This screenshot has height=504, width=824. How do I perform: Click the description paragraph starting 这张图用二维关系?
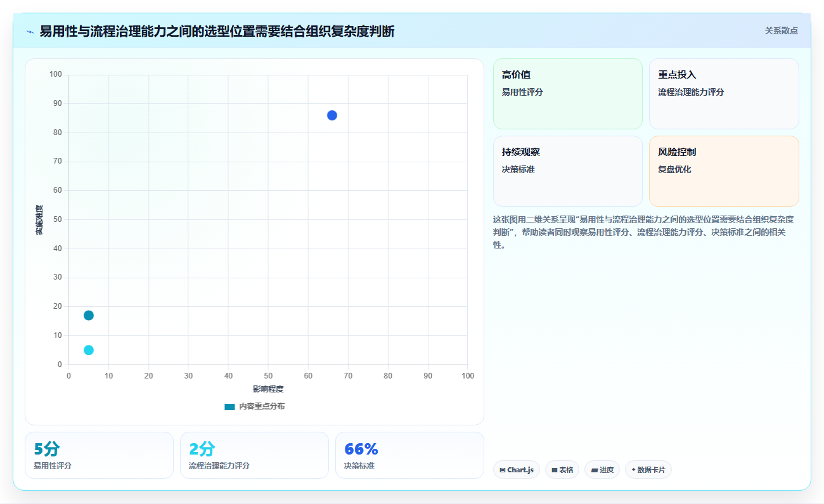coord(643,232)
